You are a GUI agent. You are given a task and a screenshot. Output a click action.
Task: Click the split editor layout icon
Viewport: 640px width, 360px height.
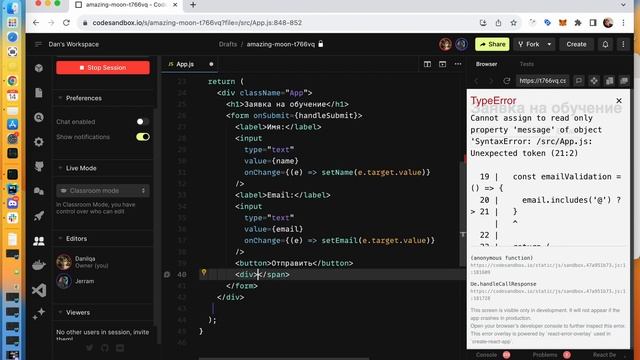pyautogui.click(x=427, y=64)
